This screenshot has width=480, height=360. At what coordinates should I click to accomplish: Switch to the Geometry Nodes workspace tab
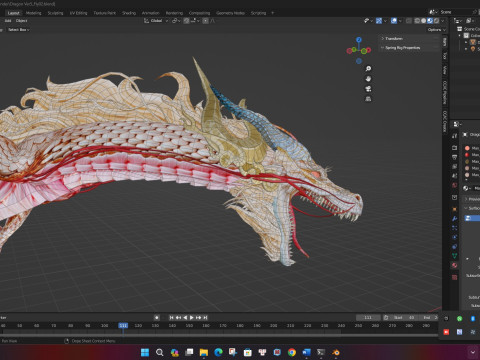pyautogui.click(x=230, y=13)
